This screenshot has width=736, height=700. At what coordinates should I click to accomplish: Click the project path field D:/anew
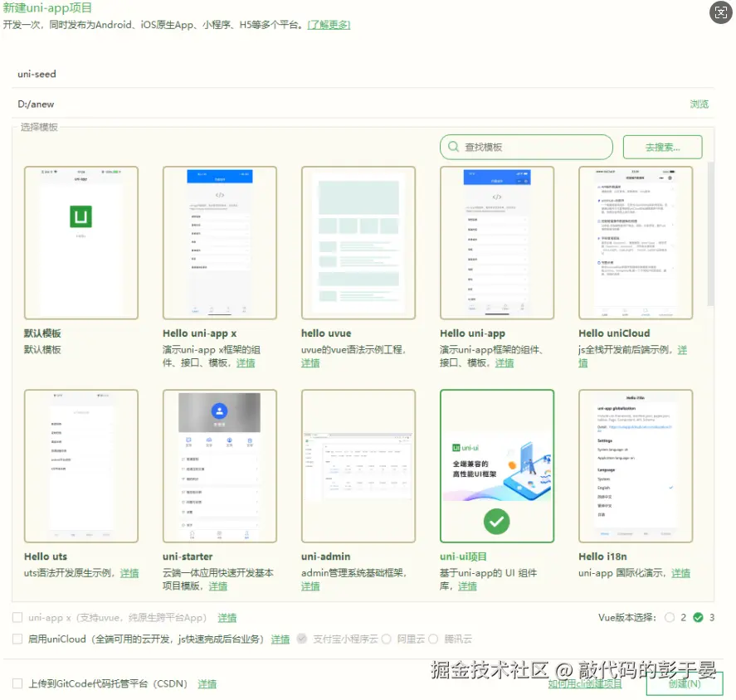[x=349, y=105]
